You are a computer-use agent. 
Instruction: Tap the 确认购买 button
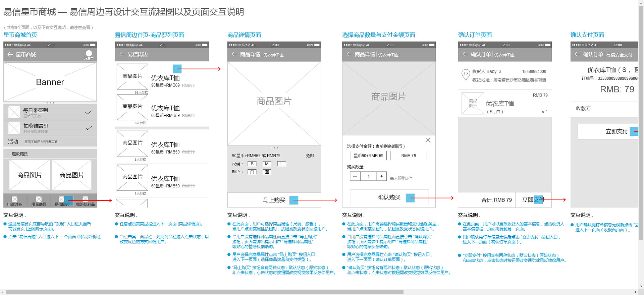(x=389, y=197)
